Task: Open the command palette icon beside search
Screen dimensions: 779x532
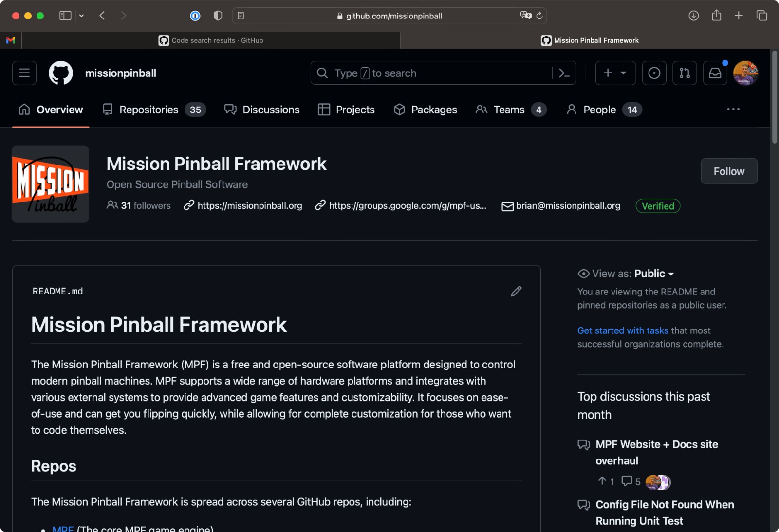Action: point(564,73)
